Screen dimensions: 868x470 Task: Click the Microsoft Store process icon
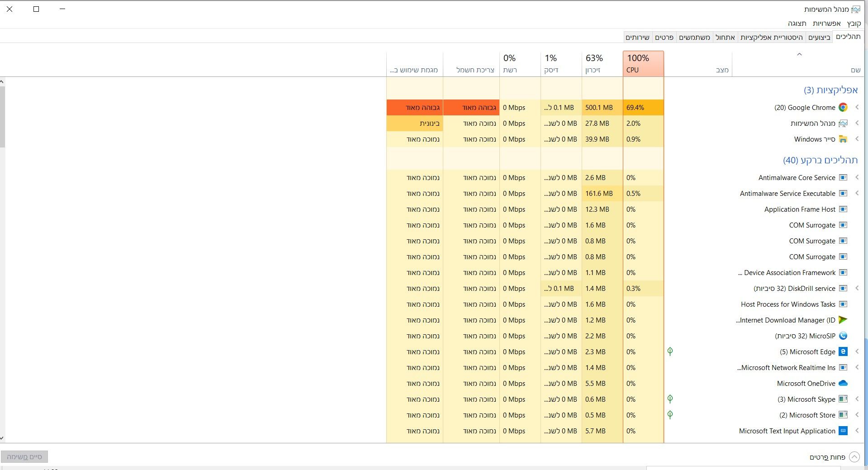[843, 415]
